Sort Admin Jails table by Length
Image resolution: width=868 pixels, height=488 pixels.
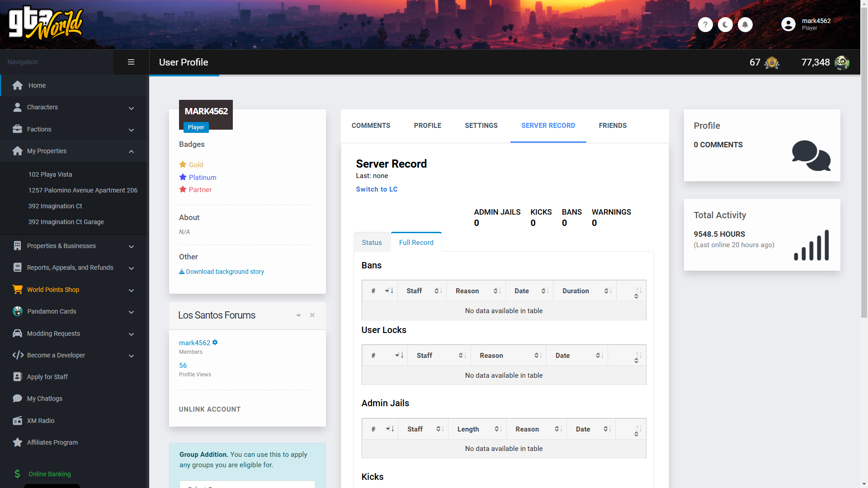pos(477,429)
